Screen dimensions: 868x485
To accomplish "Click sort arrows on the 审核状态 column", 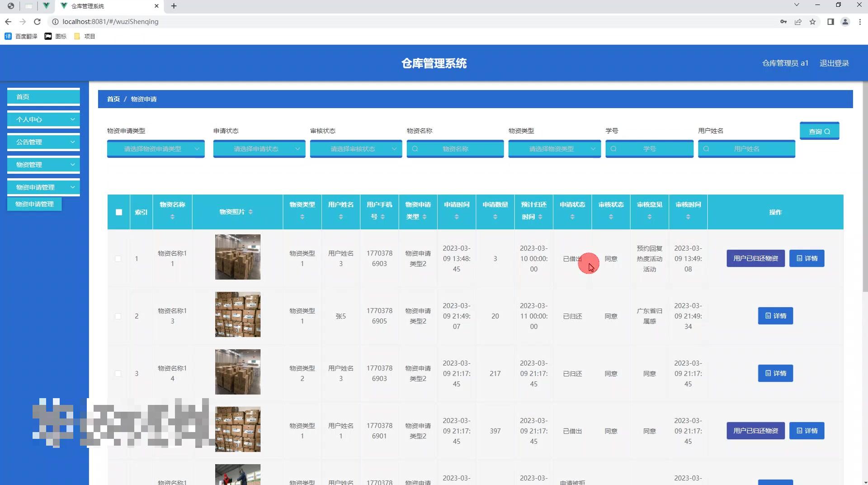I will (611, 216).
